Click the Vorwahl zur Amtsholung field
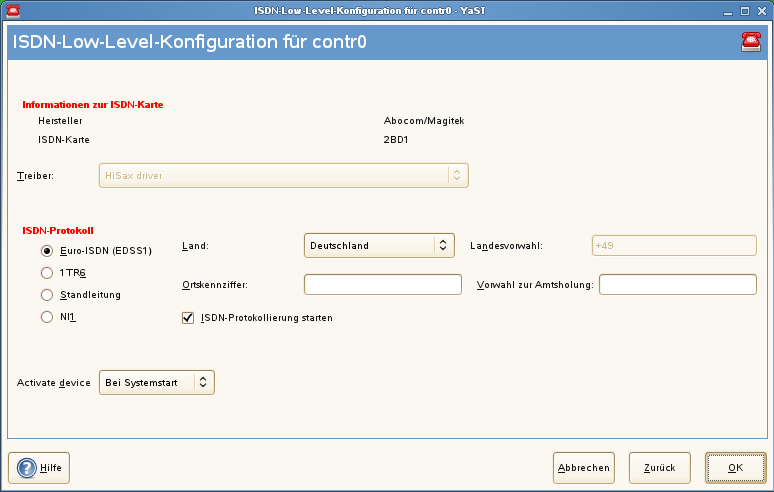 click(x=678, y=285)
